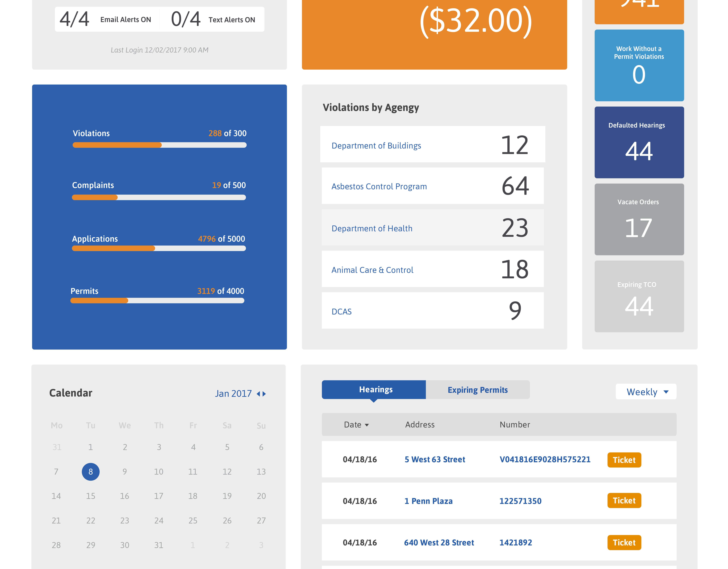Click the Complaints progress bar

[x=159, y=197]
